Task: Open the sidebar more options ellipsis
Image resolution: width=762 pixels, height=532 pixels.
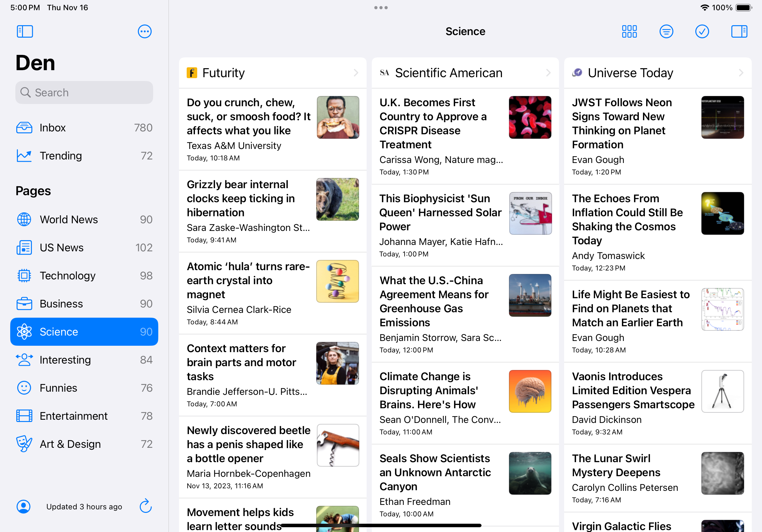Action: (145, 32)
